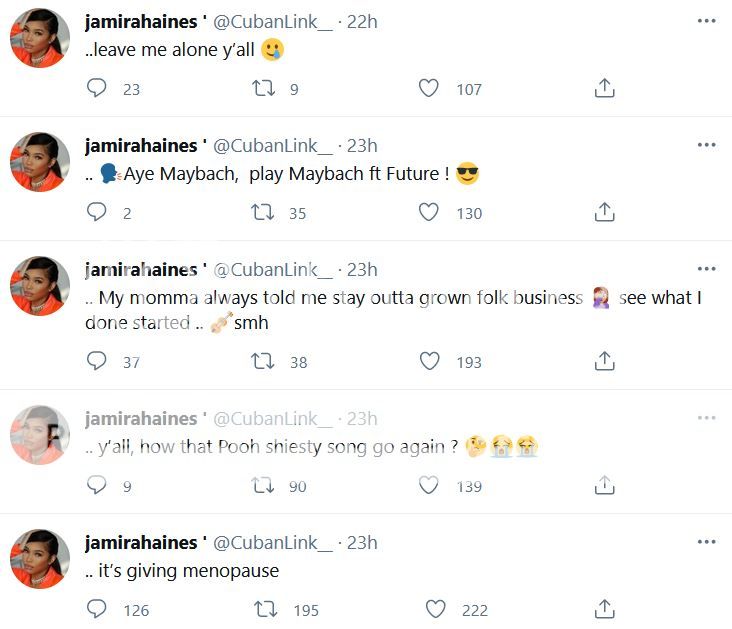Share the "Aye Maybach" tweet

pos(604,212)
